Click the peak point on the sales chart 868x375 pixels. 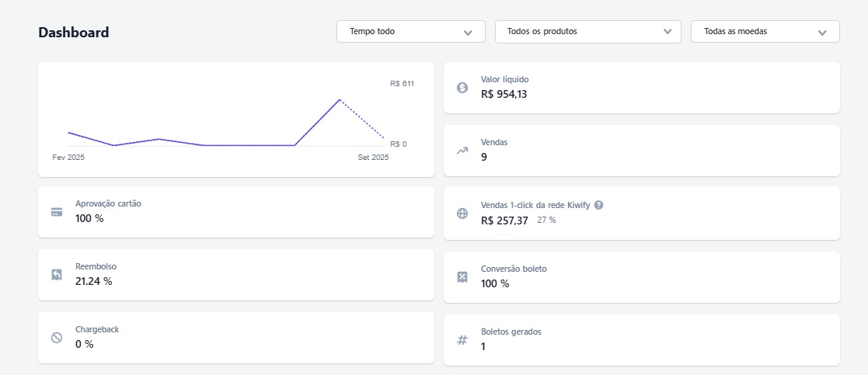[x=340, y=99]
